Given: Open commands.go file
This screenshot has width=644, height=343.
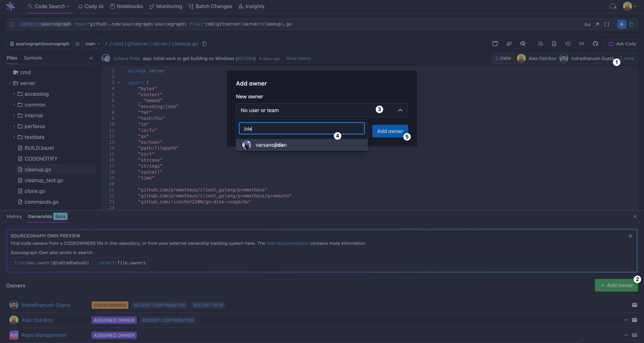Looking at the screenshot, I should 41,202.
